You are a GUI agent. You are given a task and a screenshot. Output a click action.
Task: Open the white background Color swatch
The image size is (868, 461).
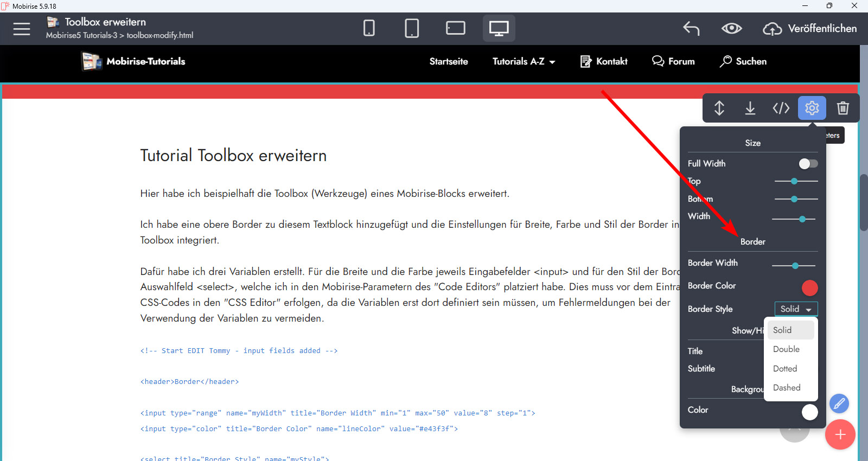click(x=809, y=412)
